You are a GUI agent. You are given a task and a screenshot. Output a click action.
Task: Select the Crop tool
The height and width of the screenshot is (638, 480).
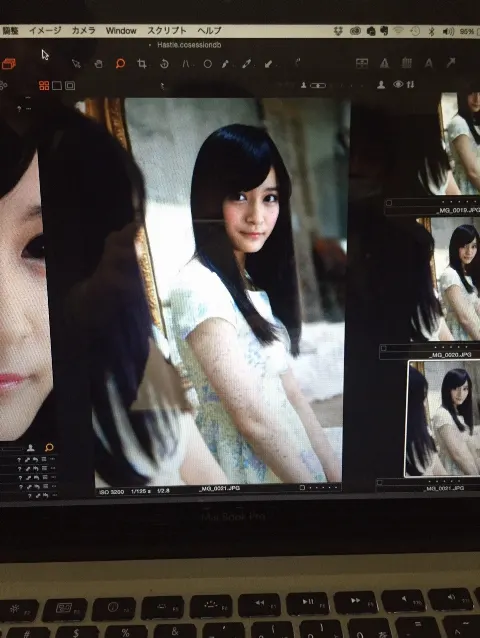coord(142,63)
